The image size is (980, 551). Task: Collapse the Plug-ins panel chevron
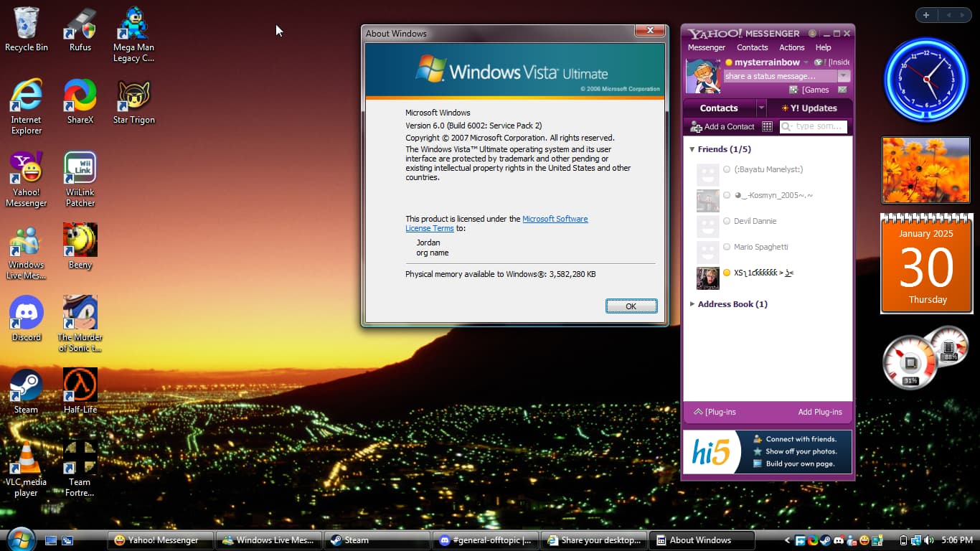tap(698, 412)
